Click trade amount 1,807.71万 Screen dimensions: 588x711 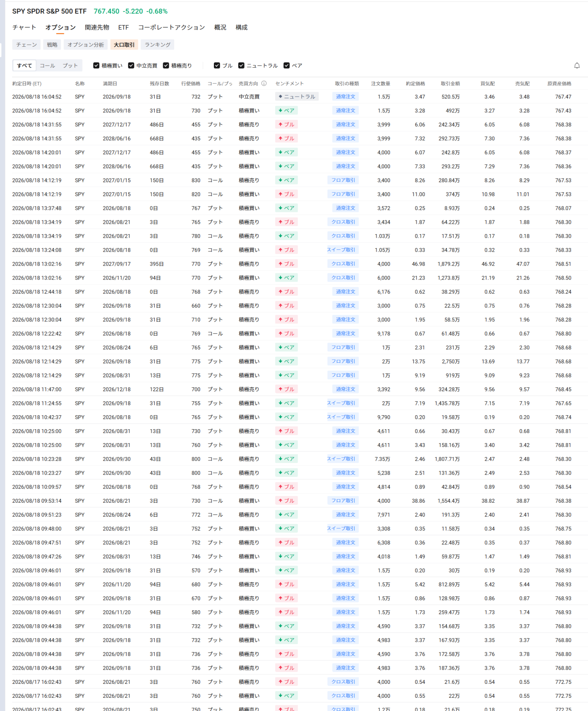coord(447,459)
